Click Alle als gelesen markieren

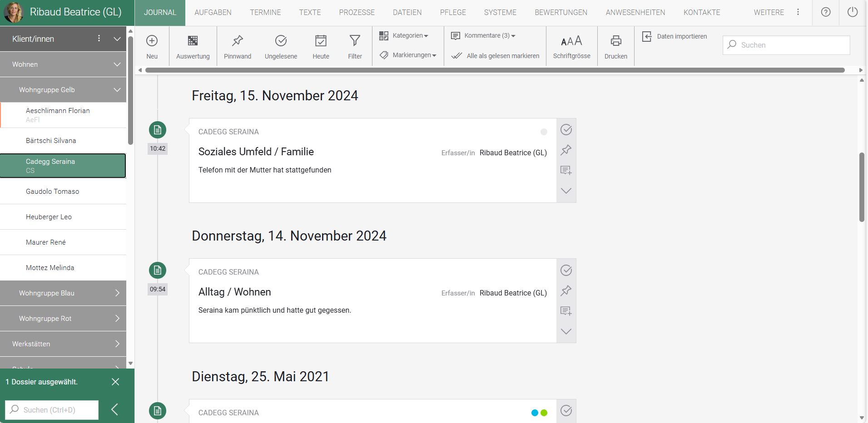(x=496, y=56)
